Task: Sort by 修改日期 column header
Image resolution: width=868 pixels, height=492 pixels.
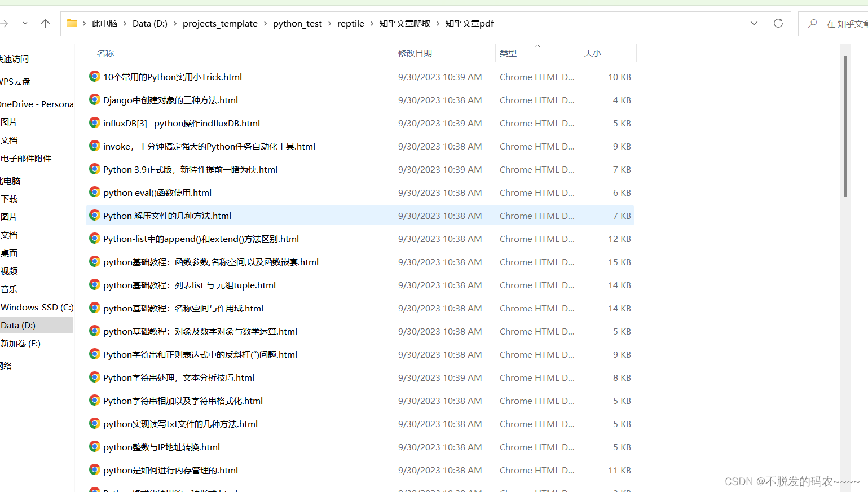Action: coord(415,53)
